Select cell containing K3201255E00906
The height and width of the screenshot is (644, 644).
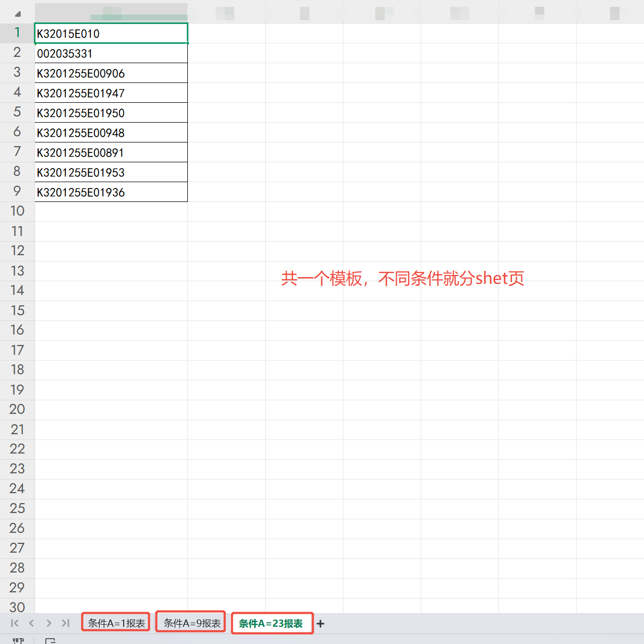pos(111,73)
